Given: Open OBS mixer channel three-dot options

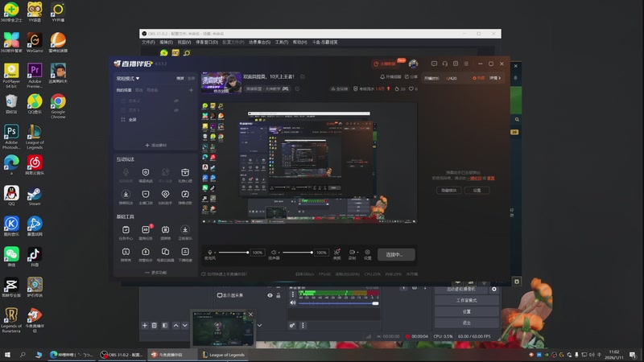Looking at the screenshot, I should pos(293,294).
